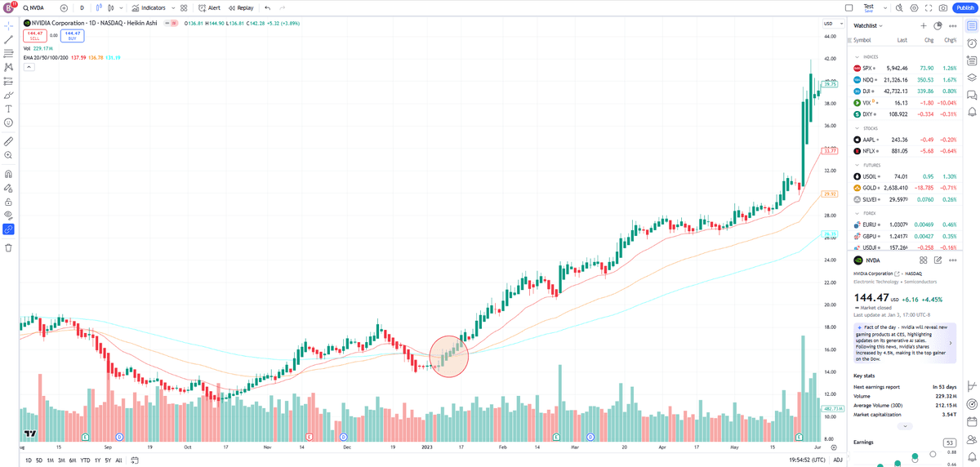Select the 6M date range tab
The width and height of the screenshot is (980, 467).
coord(73,460)
